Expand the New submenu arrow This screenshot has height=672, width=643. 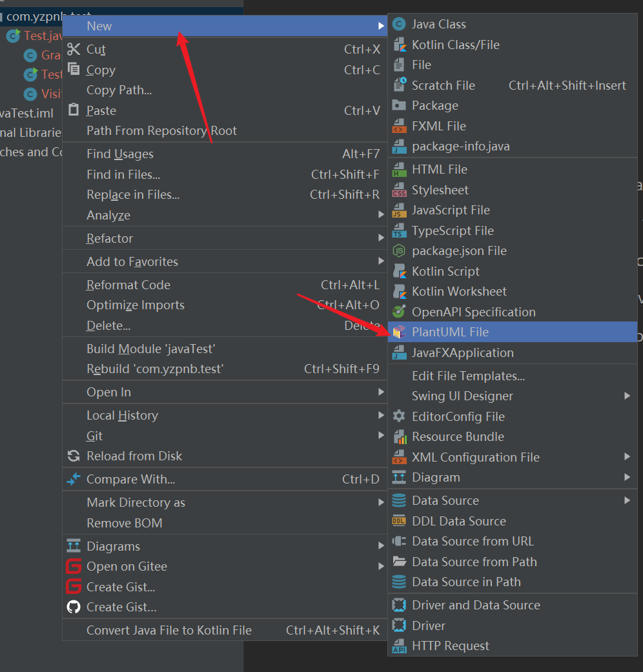[x=381, y=26]
